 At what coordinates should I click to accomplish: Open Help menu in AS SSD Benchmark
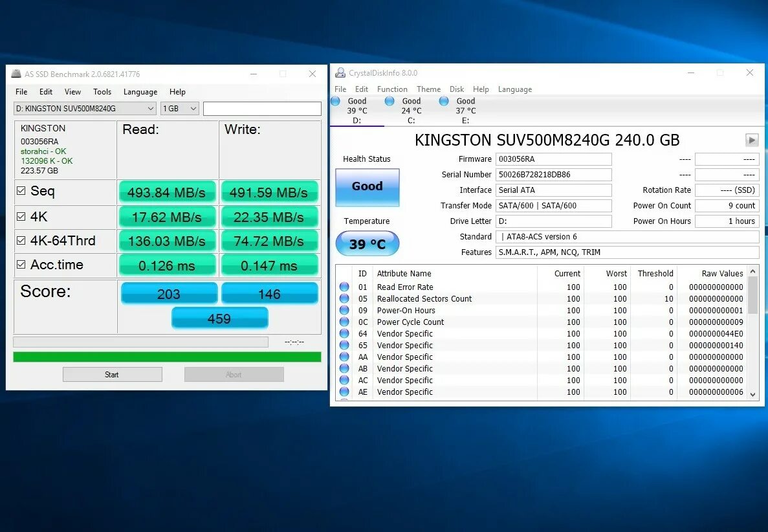(177, 92)
